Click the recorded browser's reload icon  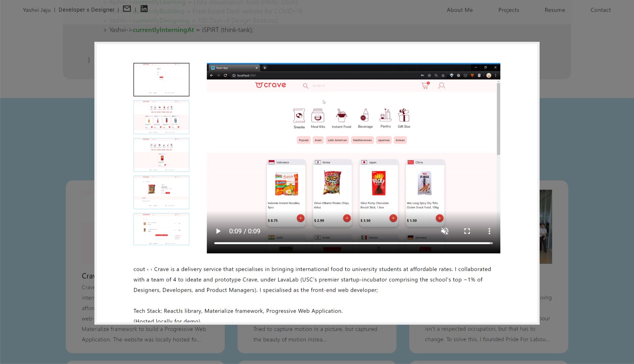[x=225, y=76]
